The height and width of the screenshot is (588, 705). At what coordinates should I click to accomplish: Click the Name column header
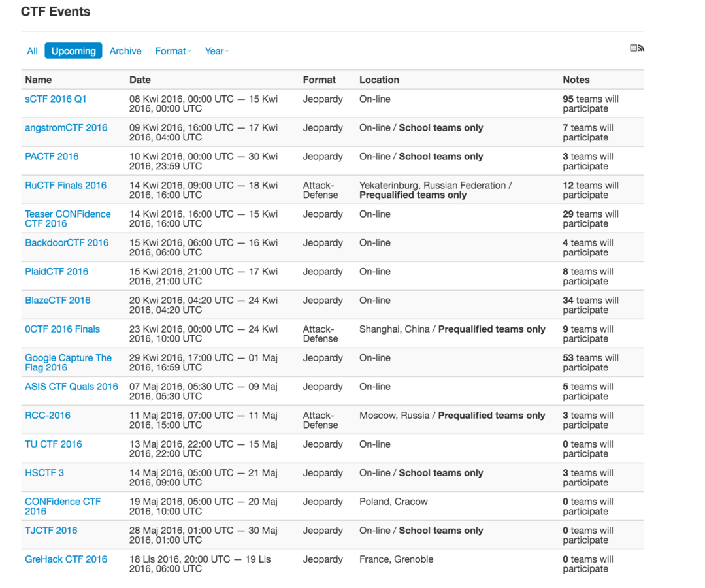tap(38, 80)
